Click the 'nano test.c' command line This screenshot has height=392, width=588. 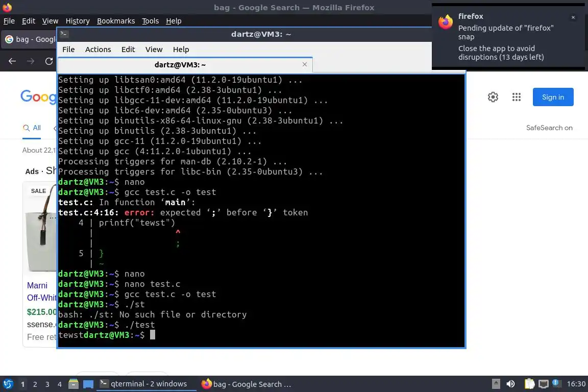152,284
